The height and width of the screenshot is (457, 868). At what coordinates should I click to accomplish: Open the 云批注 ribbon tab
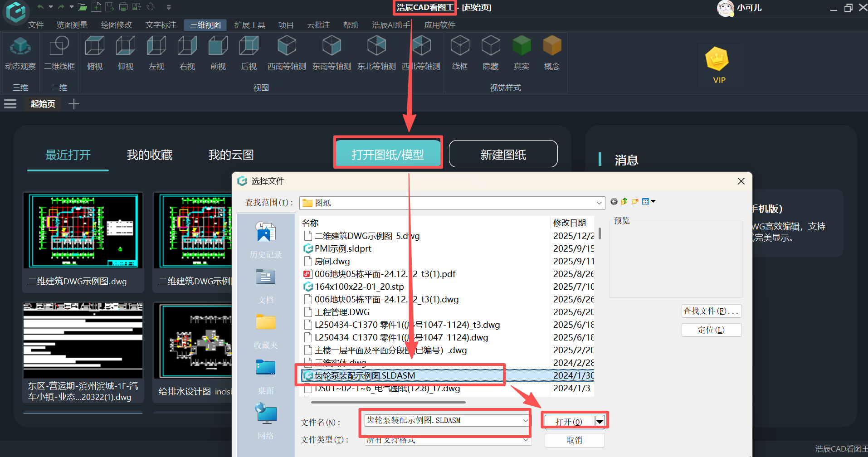319,25
